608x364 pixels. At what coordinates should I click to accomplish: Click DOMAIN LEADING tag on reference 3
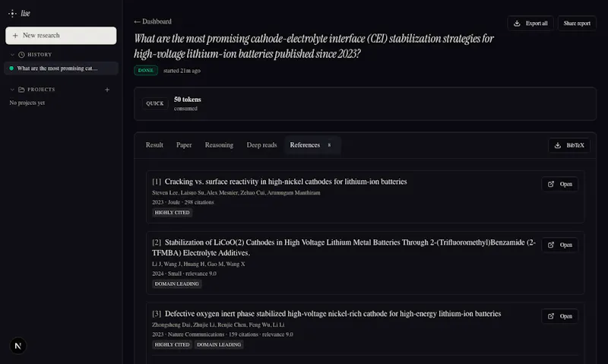pyautogui.click(x=219, y=344)
